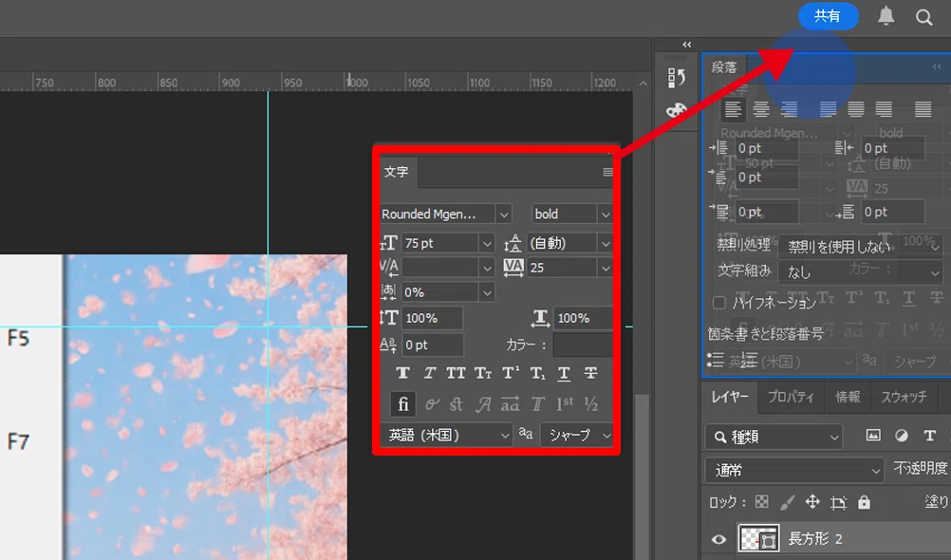
Task: Switch to the 情報 tab
Action: [848, 397]
